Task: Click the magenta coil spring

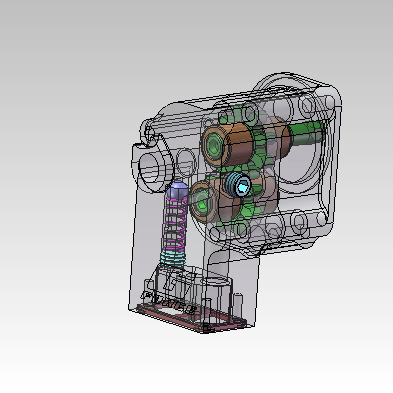Action: (x=175, y=225)
